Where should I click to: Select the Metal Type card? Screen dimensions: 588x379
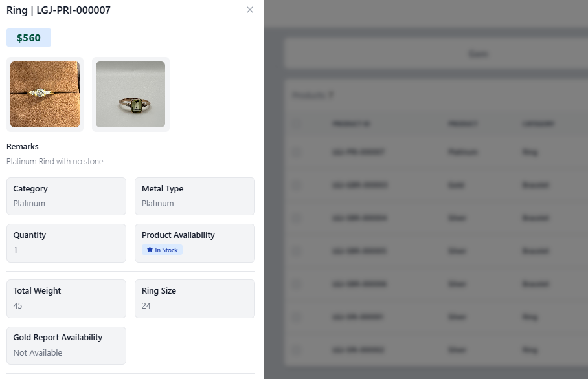coord(194,196)
